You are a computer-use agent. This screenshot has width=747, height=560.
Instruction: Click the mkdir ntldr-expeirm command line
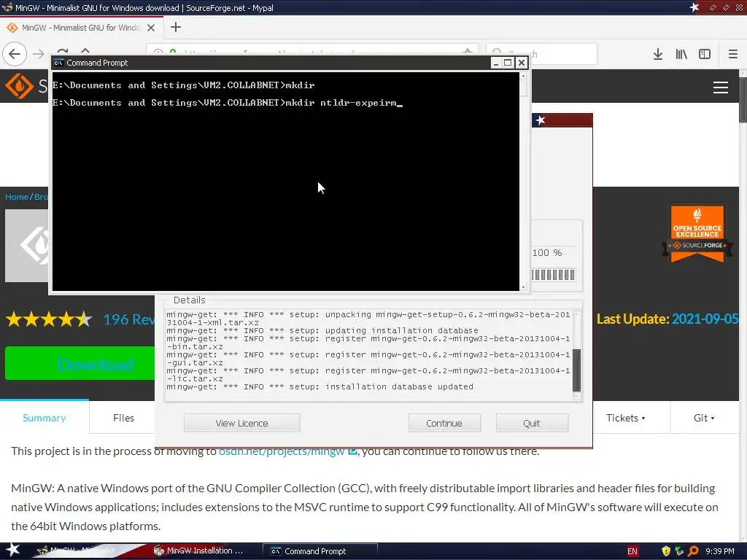(228, 103)
